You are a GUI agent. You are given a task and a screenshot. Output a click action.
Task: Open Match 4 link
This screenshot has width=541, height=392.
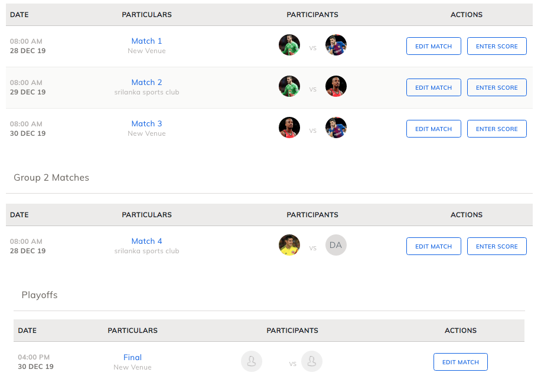point(146,241)
